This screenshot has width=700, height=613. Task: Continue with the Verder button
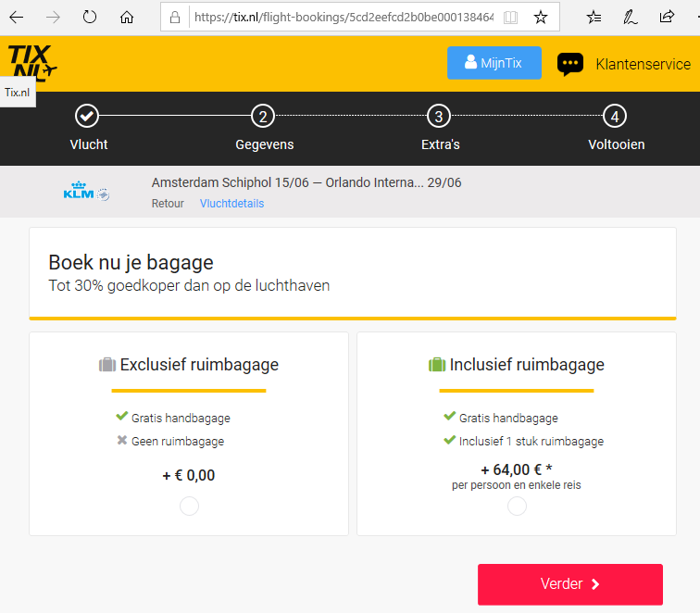click(570, 584)
